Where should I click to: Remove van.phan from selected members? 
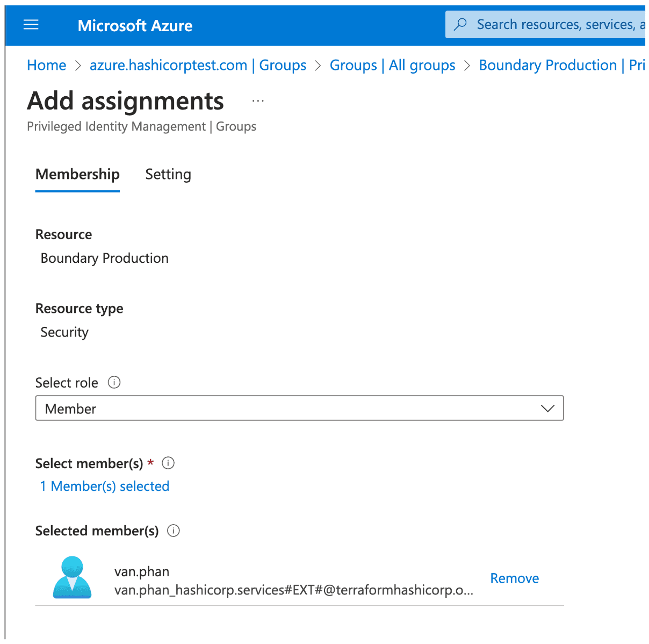tap(515, 578)
